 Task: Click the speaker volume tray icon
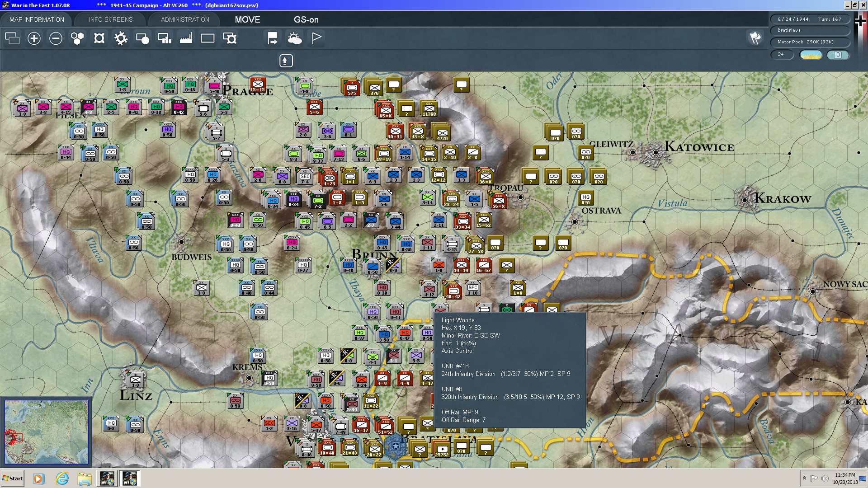point(825,479)
